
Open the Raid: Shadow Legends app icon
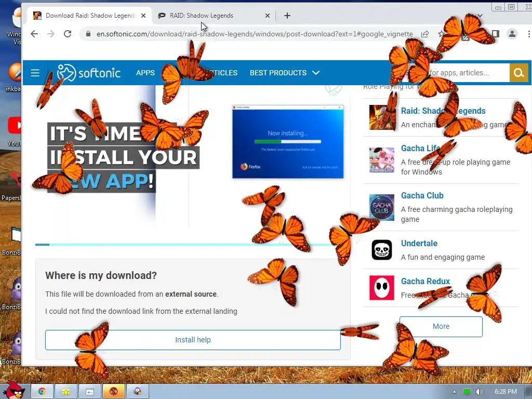(382, 117)
